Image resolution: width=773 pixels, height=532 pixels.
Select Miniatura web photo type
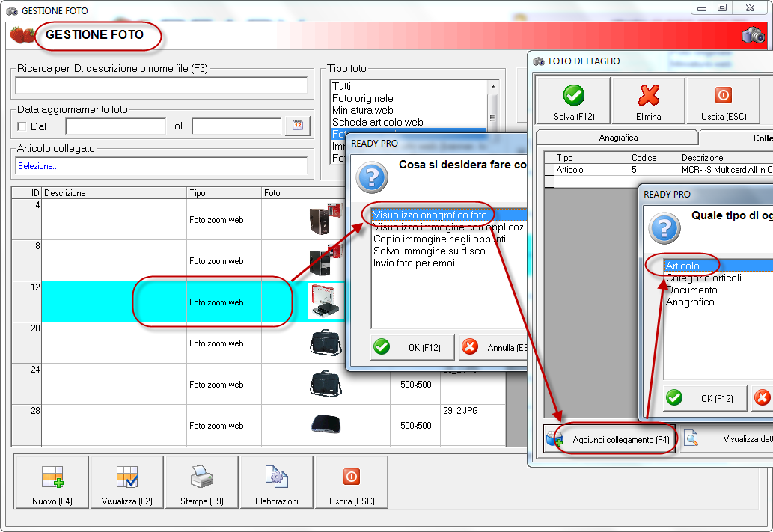point(408,110)
